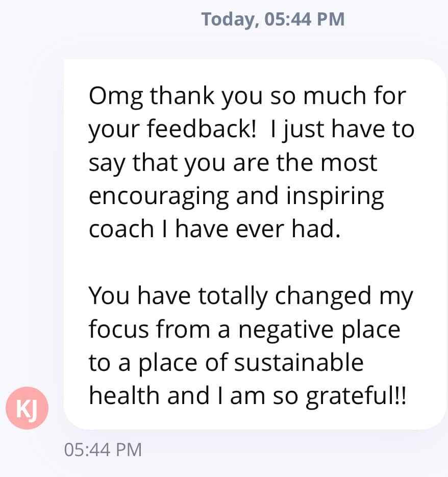Click the KJ avatar icon
Viewport: 448px width, 477px height.
(27, 409)
